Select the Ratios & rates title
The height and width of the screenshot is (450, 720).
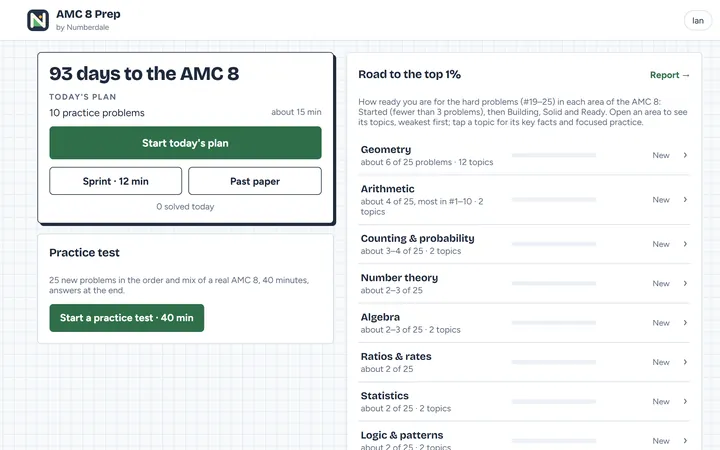click(396, 356)
